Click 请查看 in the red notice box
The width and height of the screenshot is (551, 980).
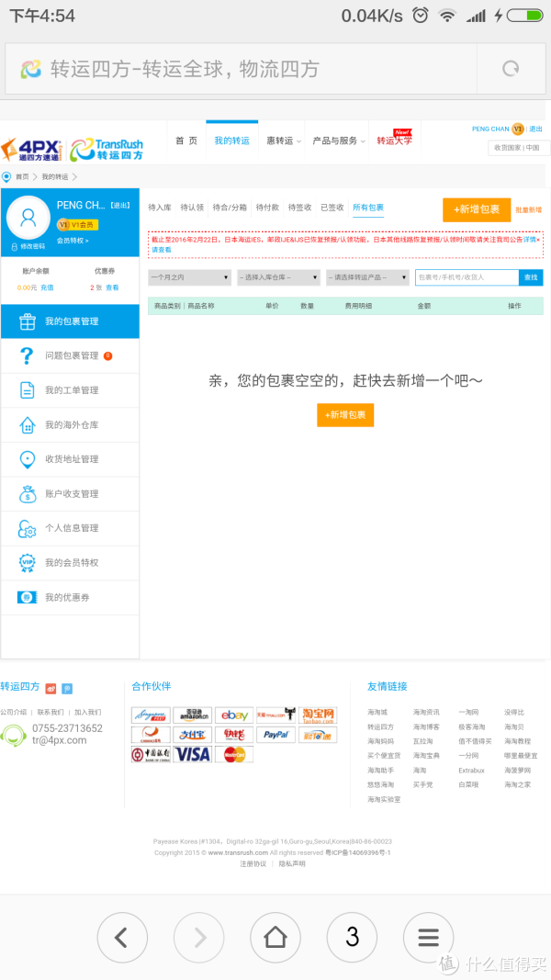coord(162,250)
